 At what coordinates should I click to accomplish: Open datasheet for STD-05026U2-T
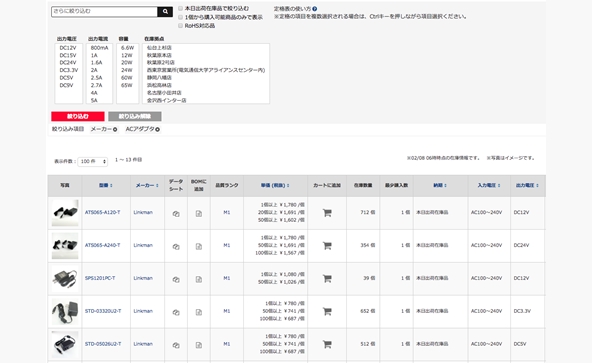[x=176, y=345]
